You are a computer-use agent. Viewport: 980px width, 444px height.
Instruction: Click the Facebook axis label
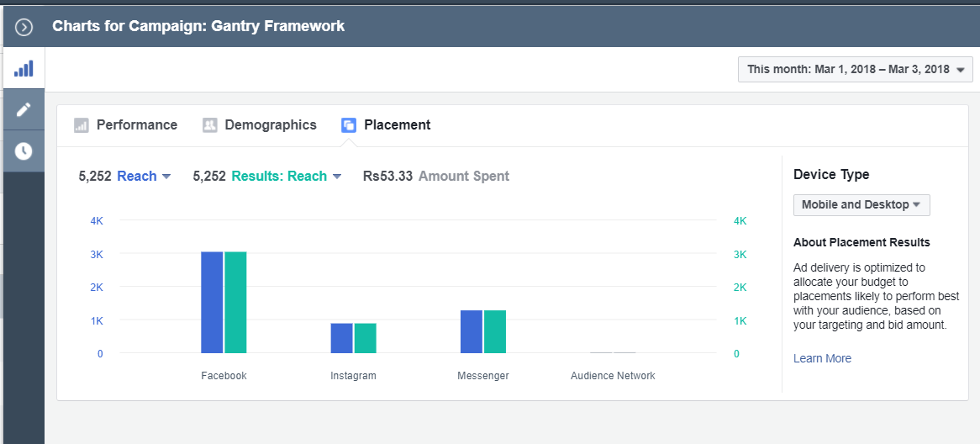point(224,376)
